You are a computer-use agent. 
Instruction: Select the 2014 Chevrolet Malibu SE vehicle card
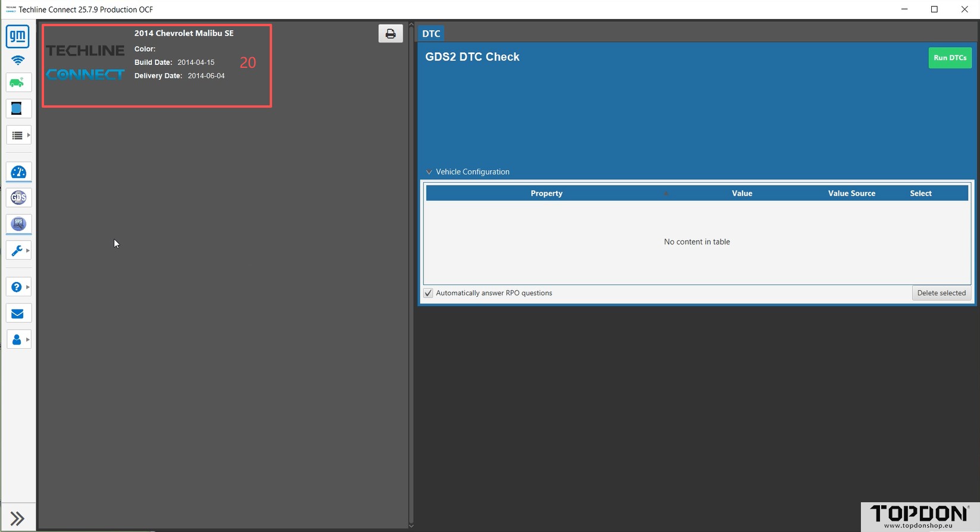(x=157, y=66)
